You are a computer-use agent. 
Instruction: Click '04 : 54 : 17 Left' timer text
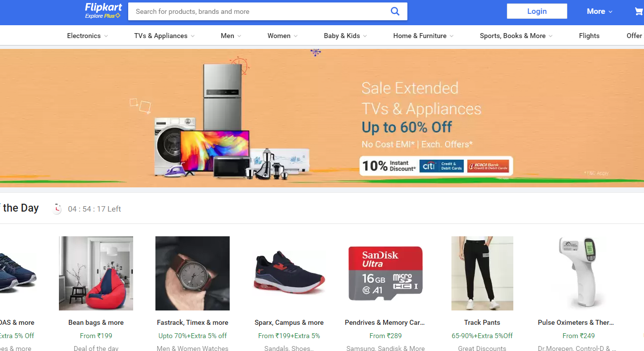point(95,209)
